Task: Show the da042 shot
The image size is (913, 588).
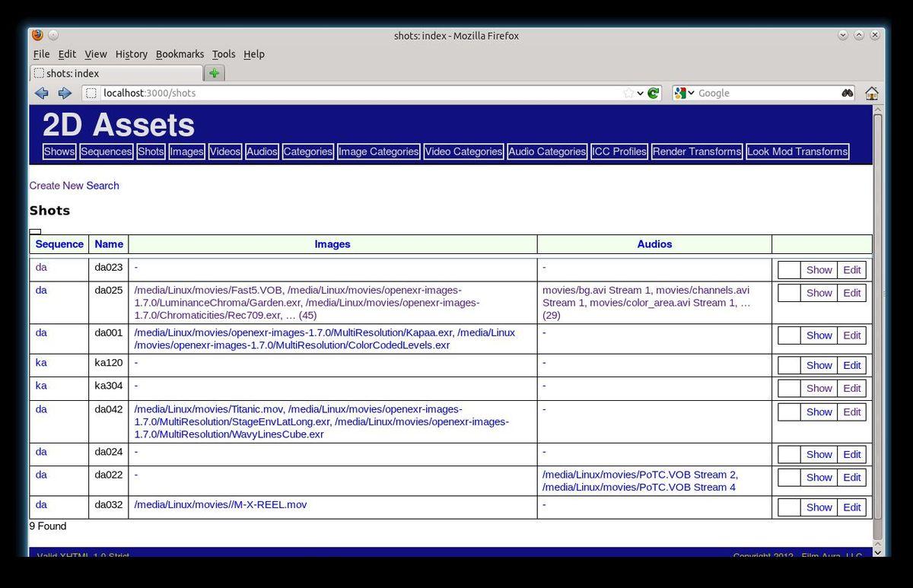Action: tap(819, 412)
